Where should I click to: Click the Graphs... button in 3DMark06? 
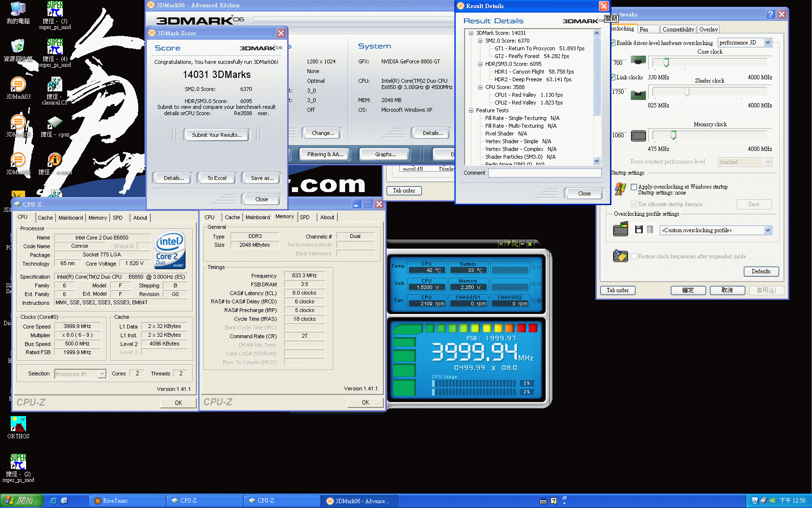(x=385, y=154)
